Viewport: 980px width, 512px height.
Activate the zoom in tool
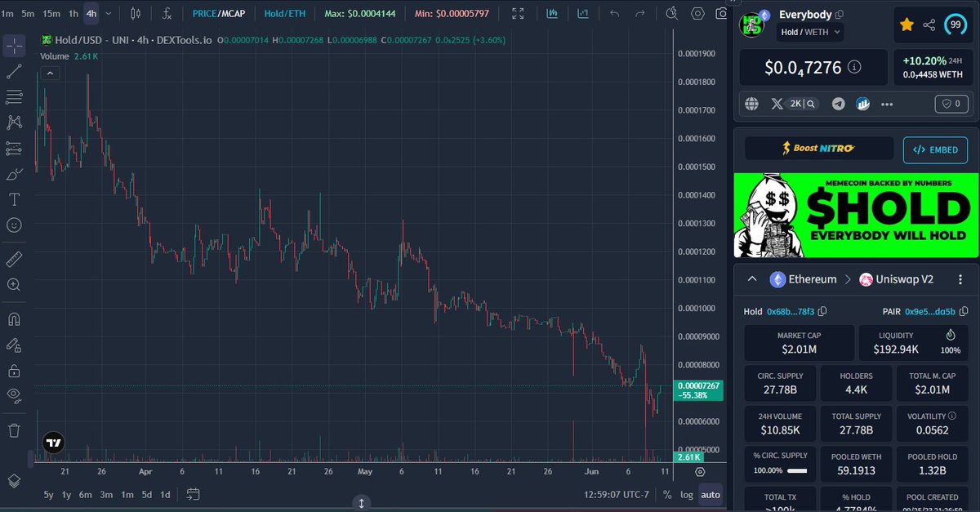14,284
